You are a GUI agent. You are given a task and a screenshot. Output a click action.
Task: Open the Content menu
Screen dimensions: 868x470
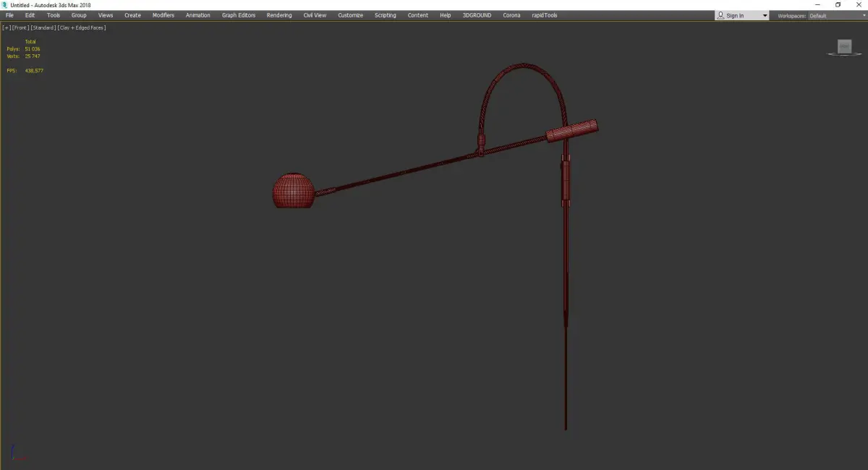(418, 15)
